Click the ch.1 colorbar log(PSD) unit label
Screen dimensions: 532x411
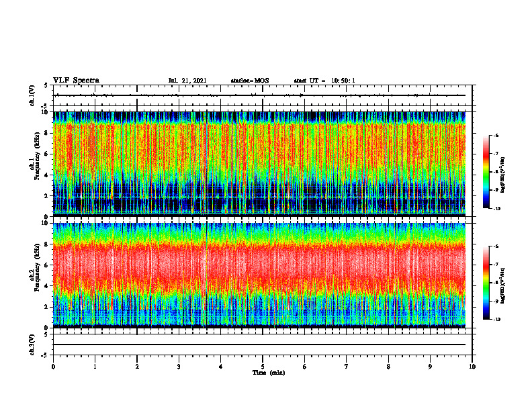point(503,175)
